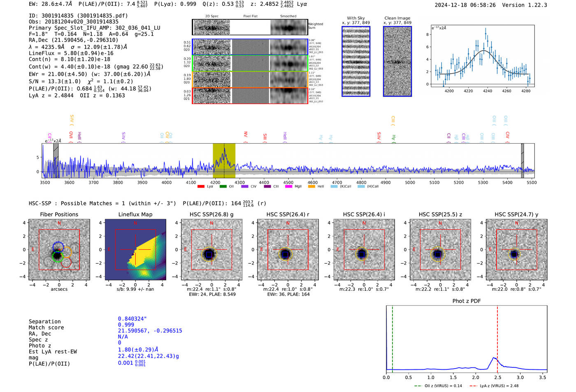The height and width of the screenshot is (392, 576).
Task: Select the HSC SSP(26.4) r image
Action: (x=288, y=250)
